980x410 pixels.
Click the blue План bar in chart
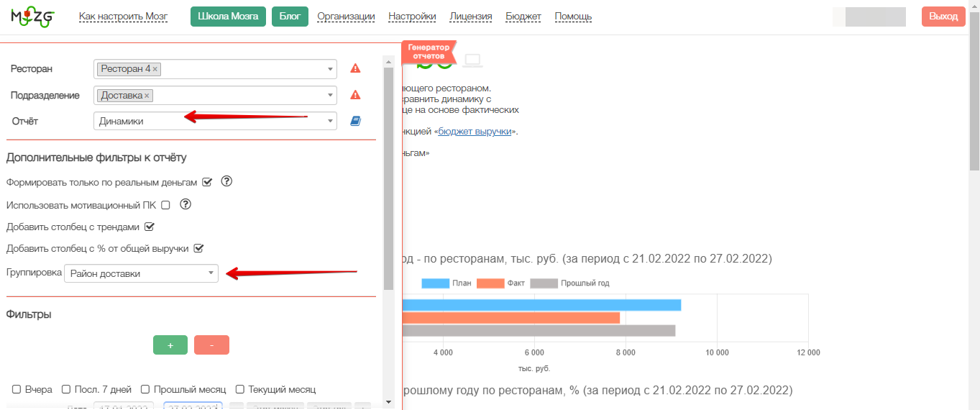click(541, 305)
